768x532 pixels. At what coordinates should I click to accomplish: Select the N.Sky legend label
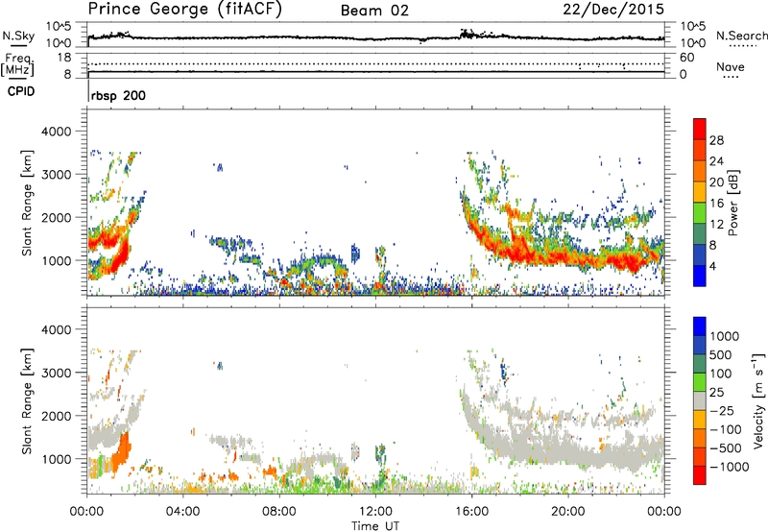click(18, 36)
